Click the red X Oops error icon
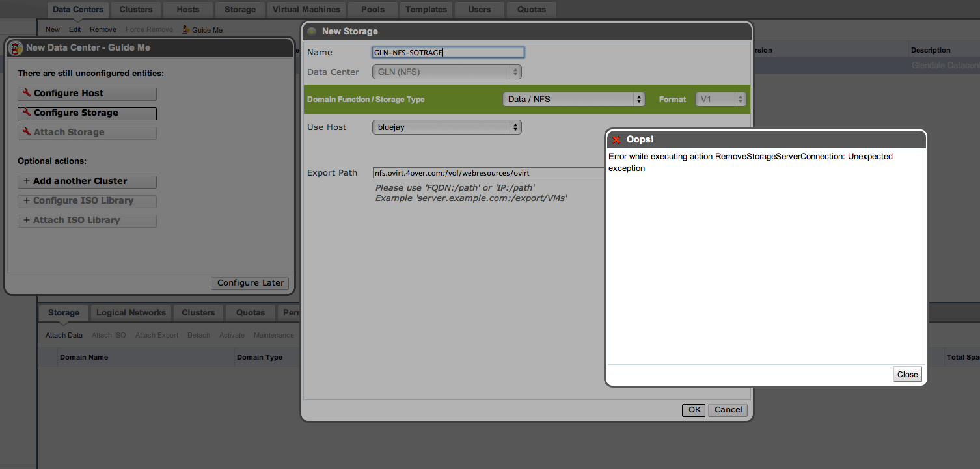 coord(616,140)
